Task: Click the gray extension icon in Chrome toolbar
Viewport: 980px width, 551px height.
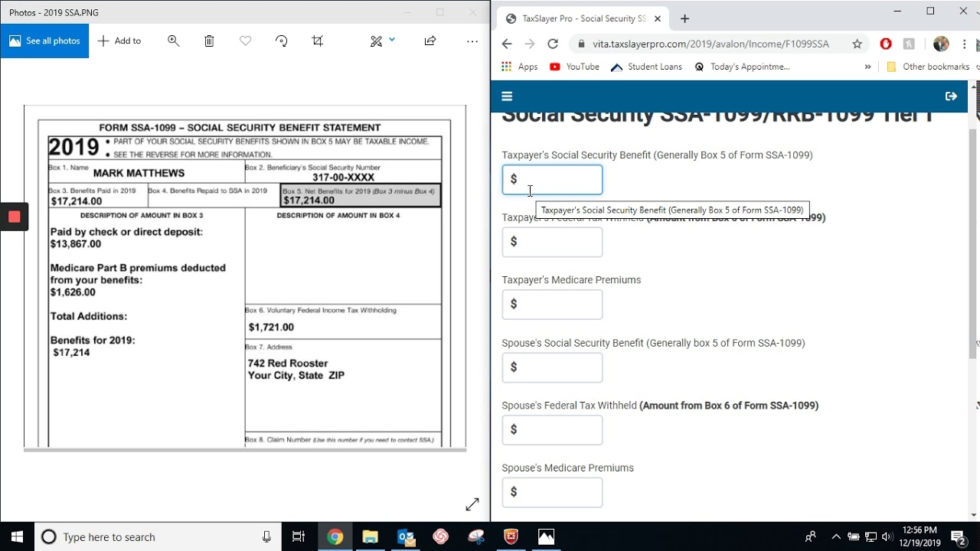Action: (910, 44)
